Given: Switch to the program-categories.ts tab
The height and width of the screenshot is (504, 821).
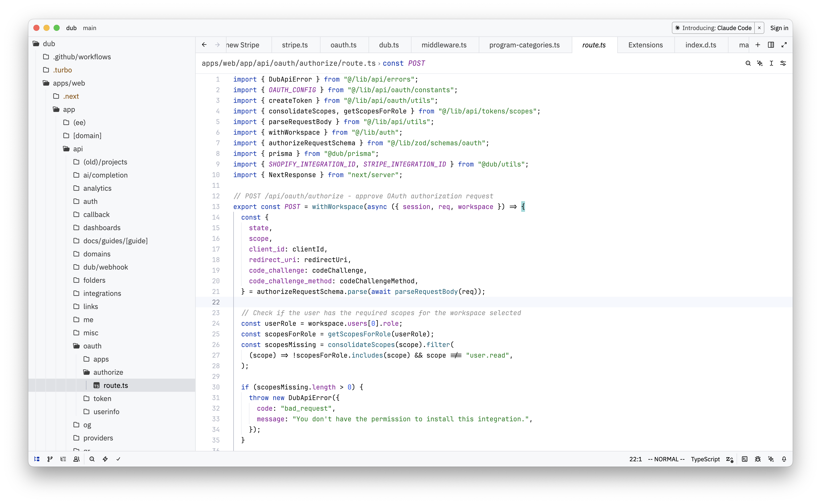Looking at the screenshot, I should coord(524,45).
